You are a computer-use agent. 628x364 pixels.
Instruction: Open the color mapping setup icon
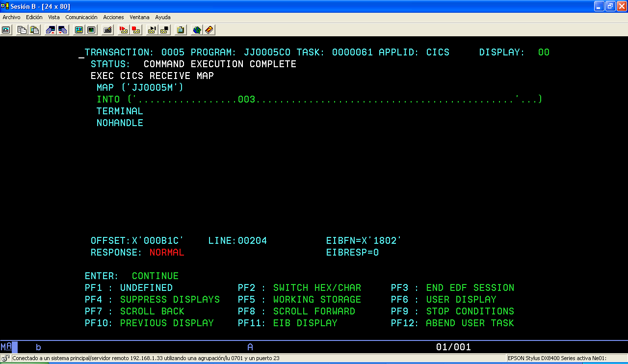tap(78, 30)
